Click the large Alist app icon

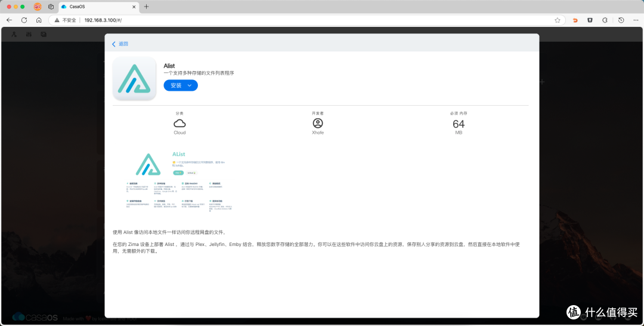point(134,79)
